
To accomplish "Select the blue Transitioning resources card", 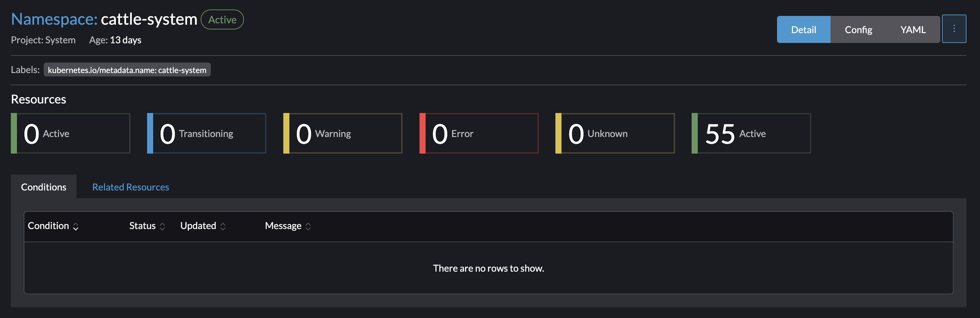I will (206, 133).
